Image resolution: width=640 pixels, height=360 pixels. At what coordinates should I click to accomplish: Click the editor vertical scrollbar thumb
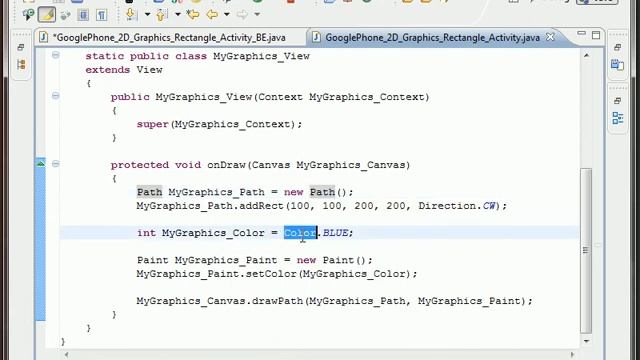point(586,250)
